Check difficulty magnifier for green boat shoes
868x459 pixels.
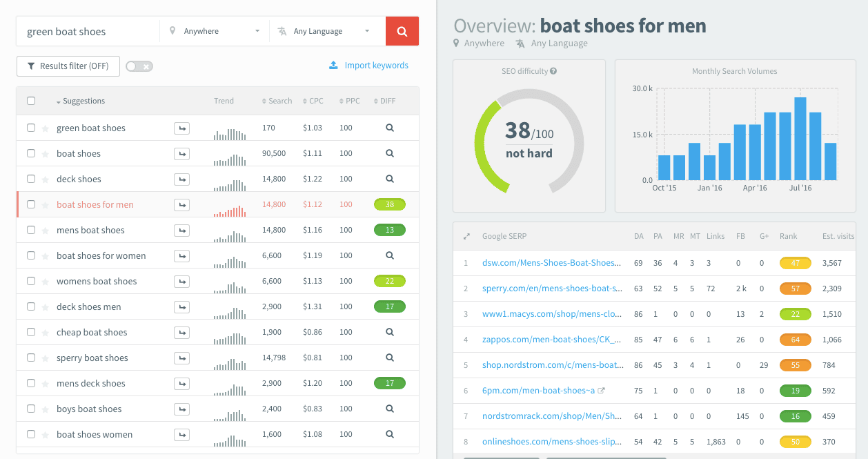point(390,128)
